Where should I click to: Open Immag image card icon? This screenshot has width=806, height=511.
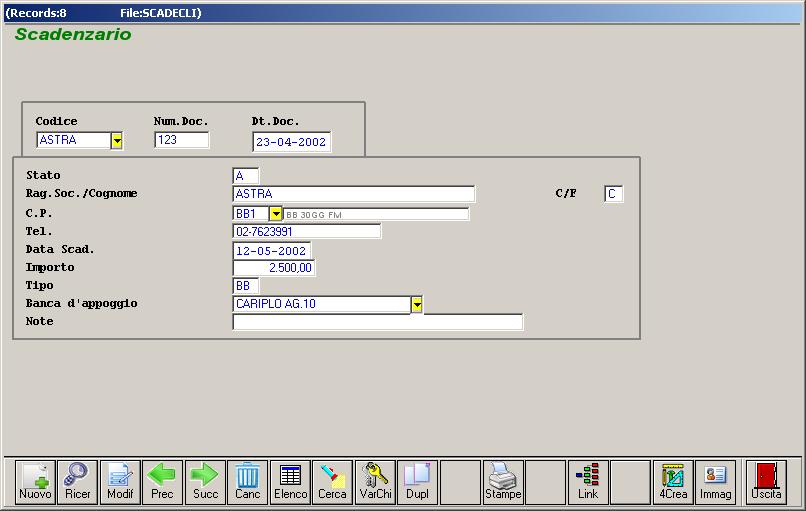[716, 482]
